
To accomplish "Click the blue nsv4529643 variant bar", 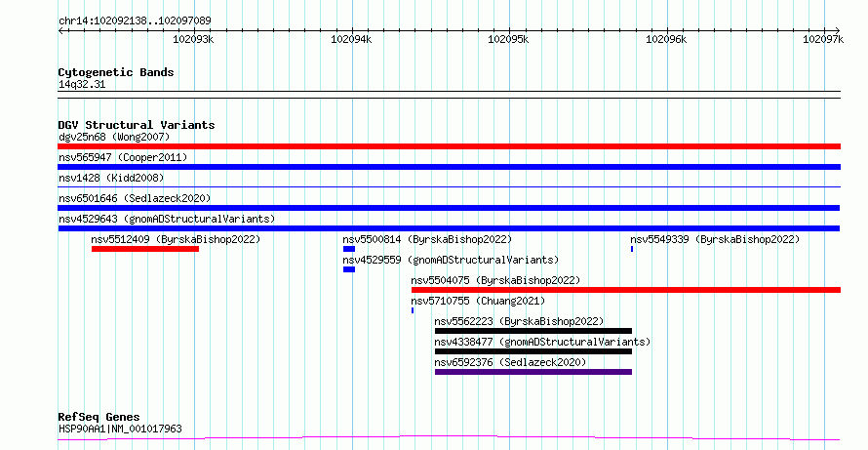I will point(449,228).
